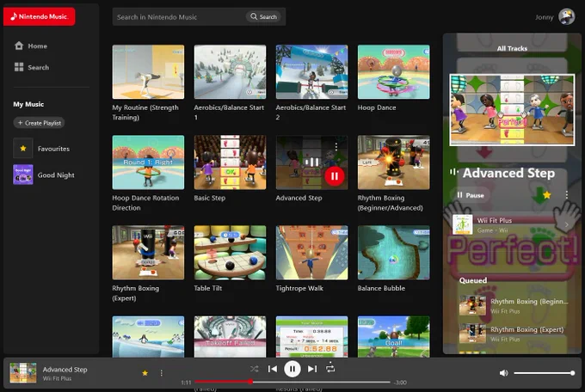Open the Favourites playlist
Viewport: 585px width, 392px height.
(41, 149)
